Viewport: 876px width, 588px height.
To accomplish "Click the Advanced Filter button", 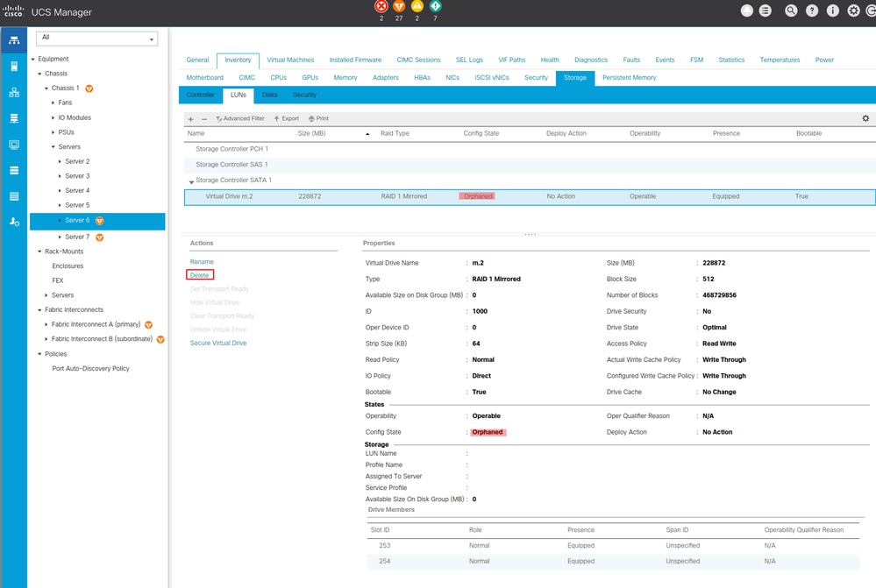I will click(x=240, y=118).
